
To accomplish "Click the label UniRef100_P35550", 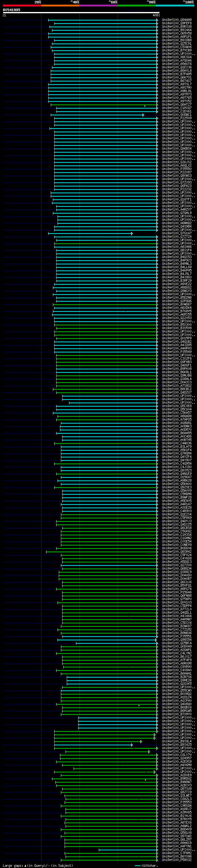I will (x=177, y=169).
